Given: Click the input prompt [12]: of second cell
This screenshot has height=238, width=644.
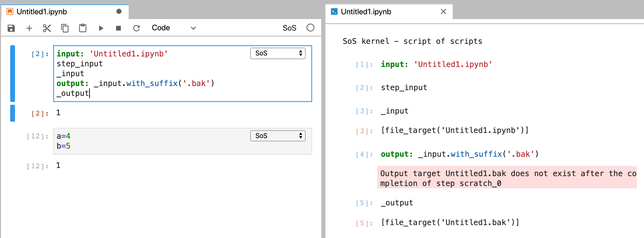Looking at the screenshot, I should (38, 136).
